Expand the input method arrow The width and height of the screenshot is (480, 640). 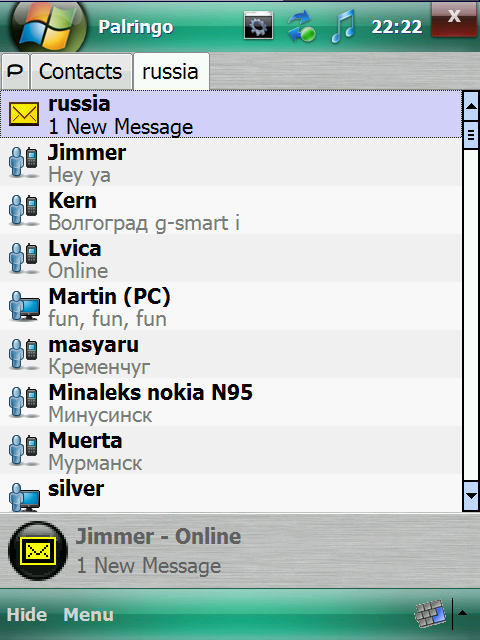click(x=462, y=613)
